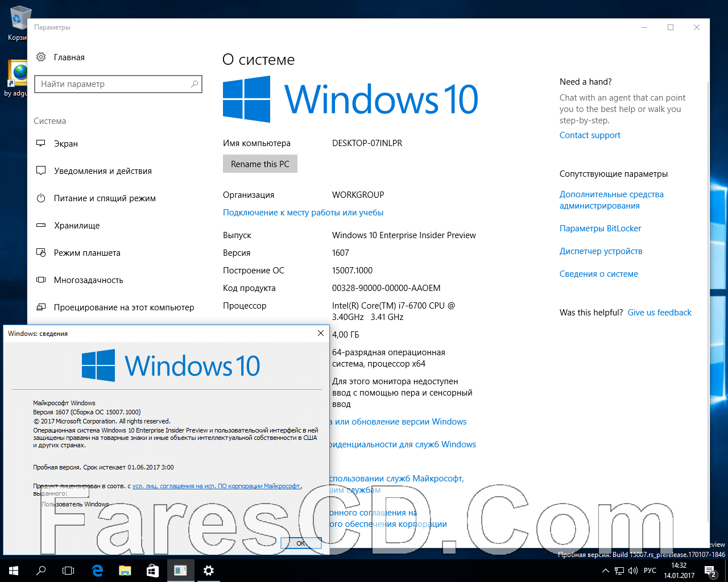This screenshot has height=582, width=728.
Task: Select Режим планшета in the sidebar
Action: tap(87, 253)
